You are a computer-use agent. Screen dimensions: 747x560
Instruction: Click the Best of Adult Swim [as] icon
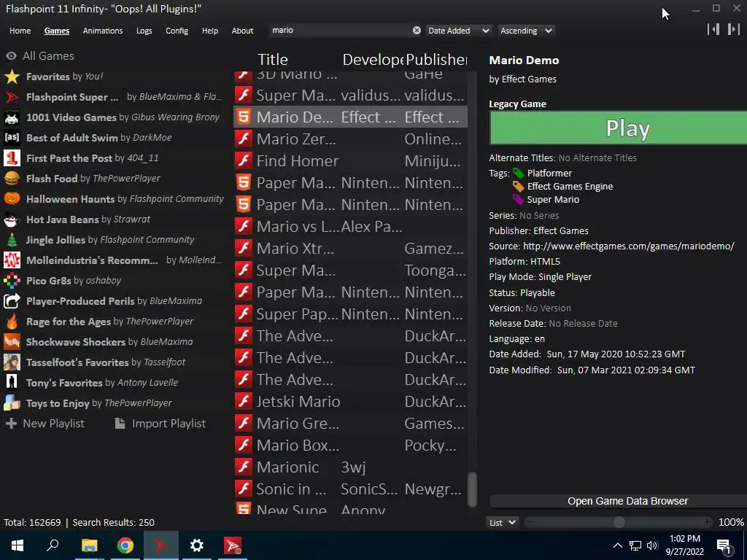(12, 138)
